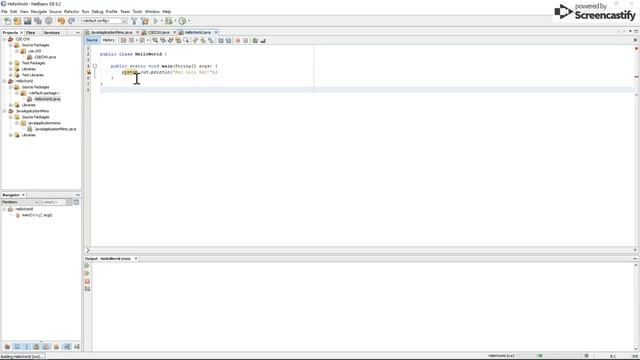Switch to the Services tab

pos(51,33)
